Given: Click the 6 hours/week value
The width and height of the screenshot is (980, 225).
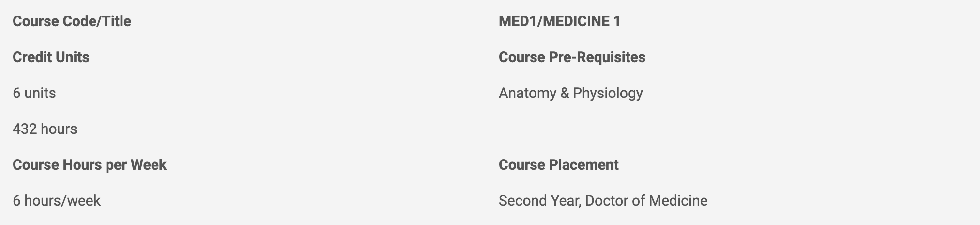Looking at the screenshot, I should point(57,201).
